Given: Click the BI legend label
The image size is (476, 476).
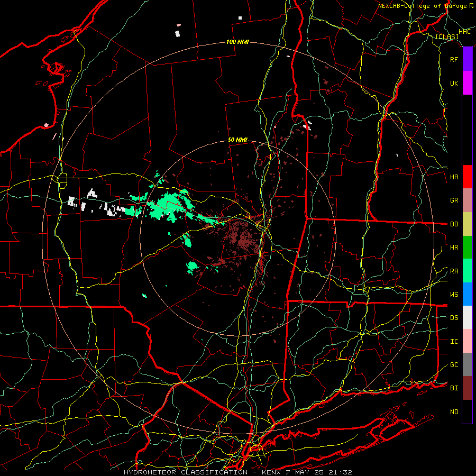Looking at the screenshot, I should (x=454, y=388).
